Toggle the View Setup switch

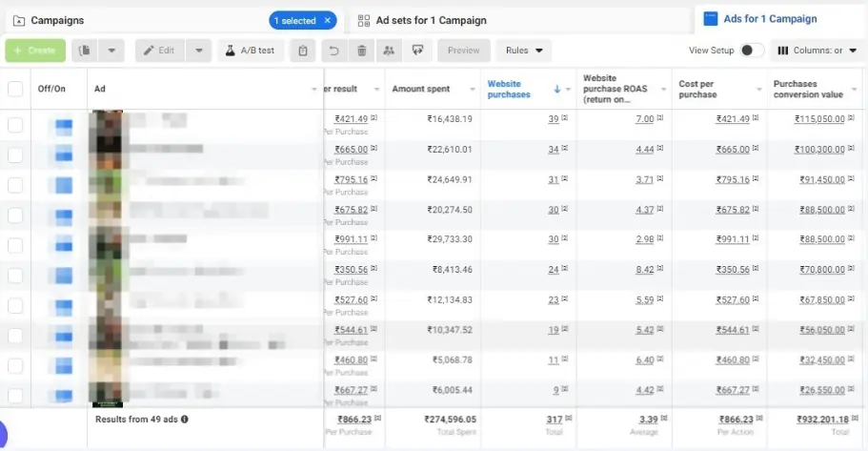tap(752, 51)
